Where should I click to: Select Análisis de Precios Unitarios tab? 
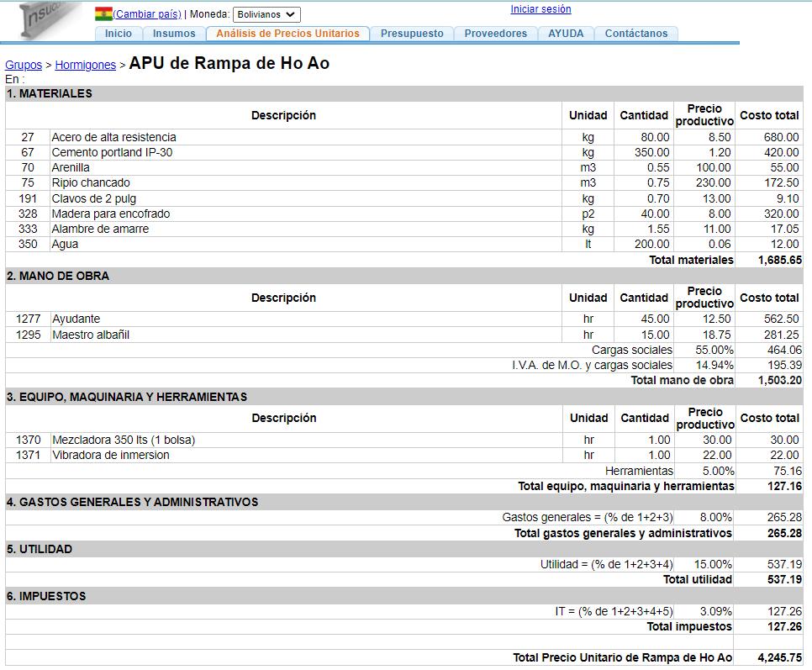click(288, 33)
